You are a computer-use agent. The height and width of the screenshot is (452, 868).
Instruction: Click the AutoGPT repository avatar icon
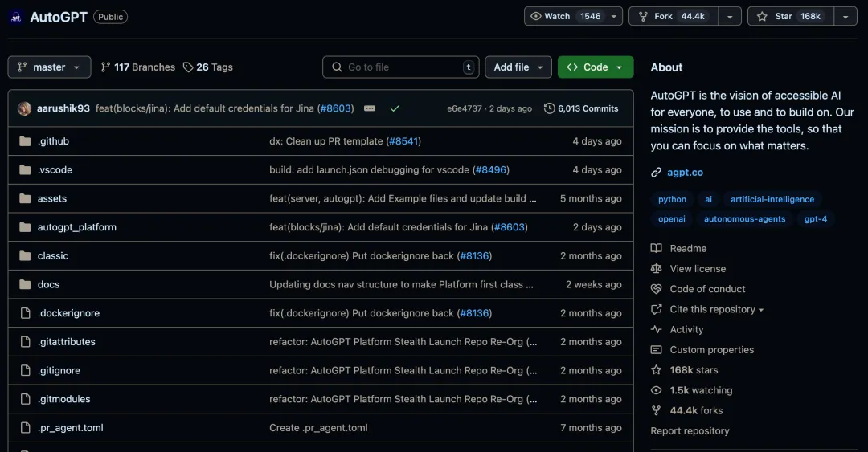point(16,17)
